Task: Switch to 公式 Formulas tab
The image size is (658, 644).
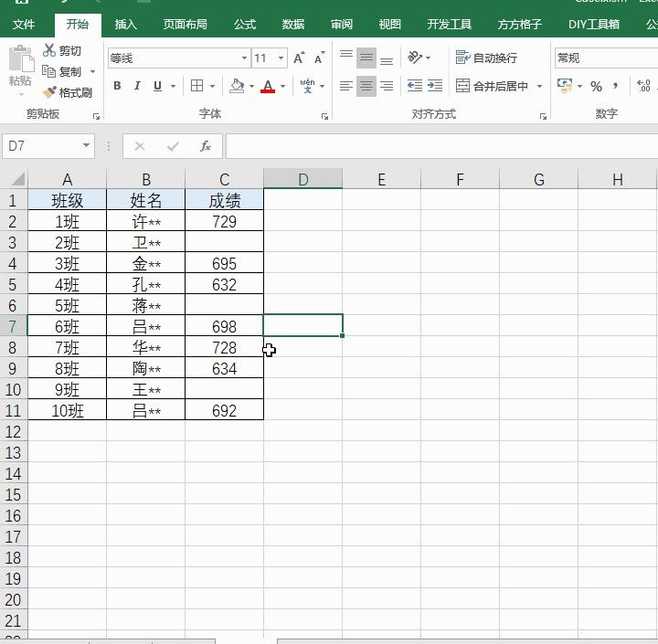Action: click(245, 25)
